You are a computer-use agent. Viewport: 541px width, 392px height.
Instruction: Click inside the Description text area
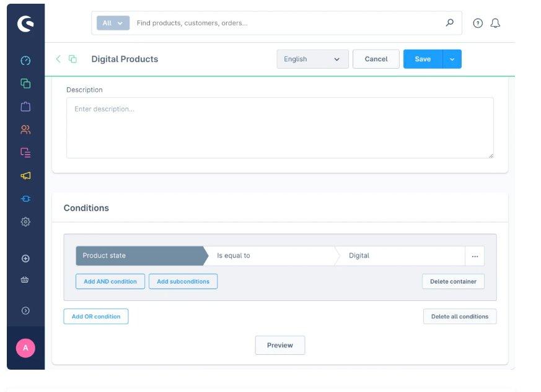click(279, 128)
